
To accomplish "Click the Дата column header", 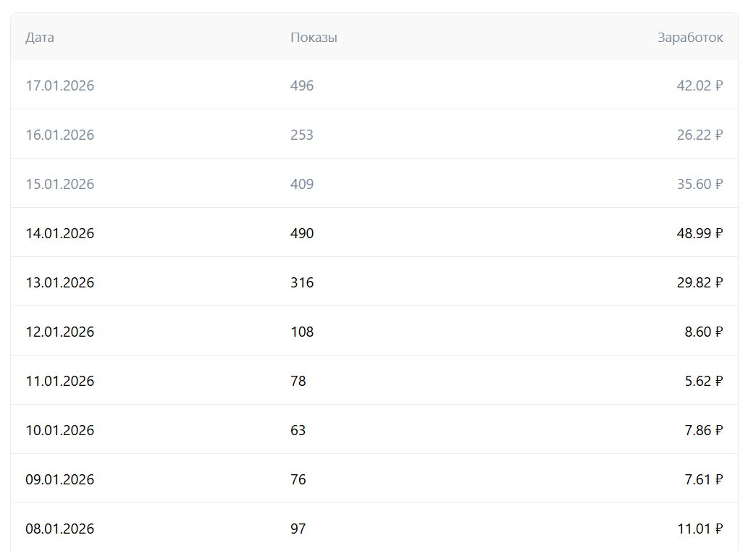I will tap(40, 38).
